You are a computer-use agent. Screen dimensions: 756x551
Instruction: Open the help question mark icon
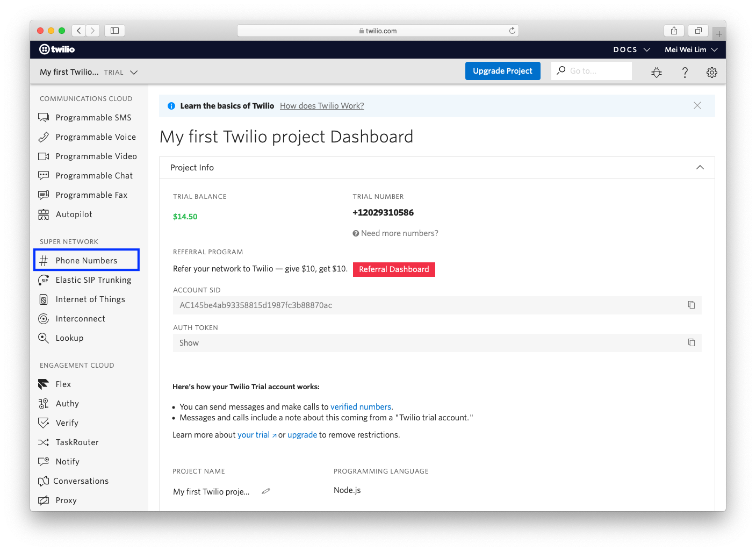point(685,71)
